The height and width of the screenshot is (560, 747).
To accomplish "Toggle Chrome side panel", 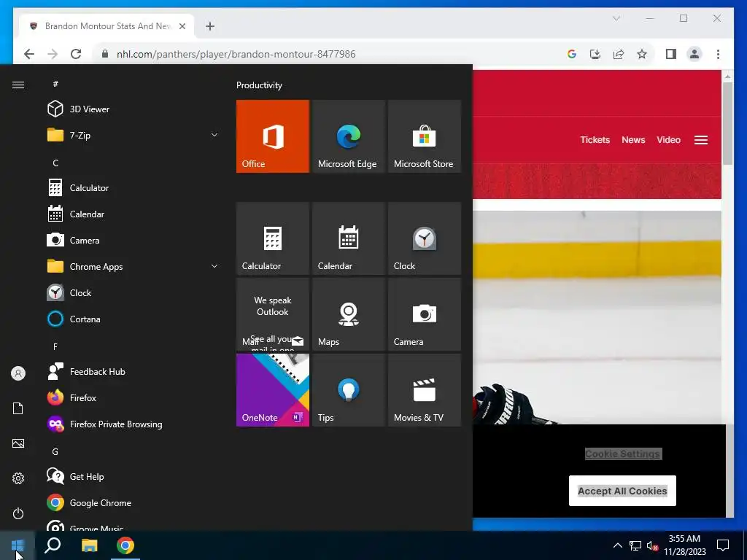I will [671, 54].
